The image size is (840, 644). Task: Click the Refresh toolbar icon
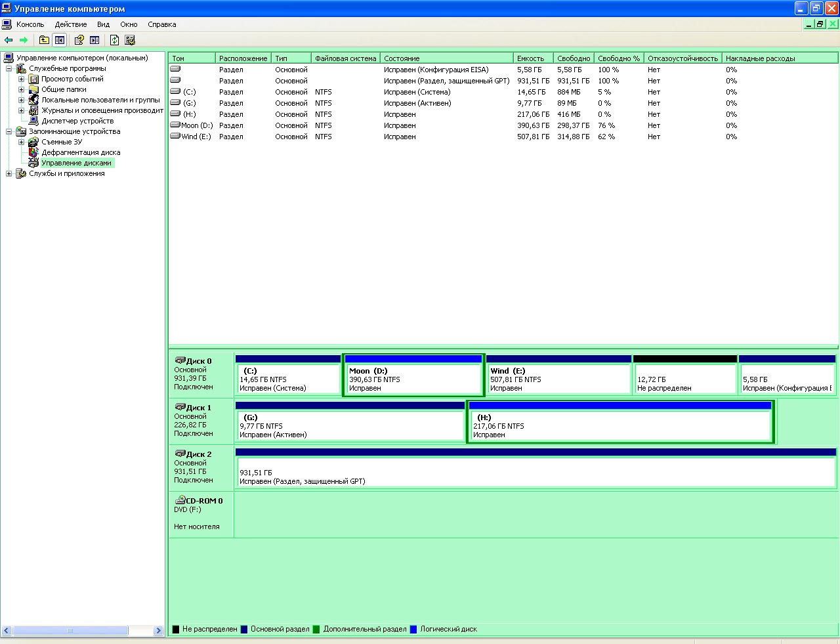tap(114, 40)
